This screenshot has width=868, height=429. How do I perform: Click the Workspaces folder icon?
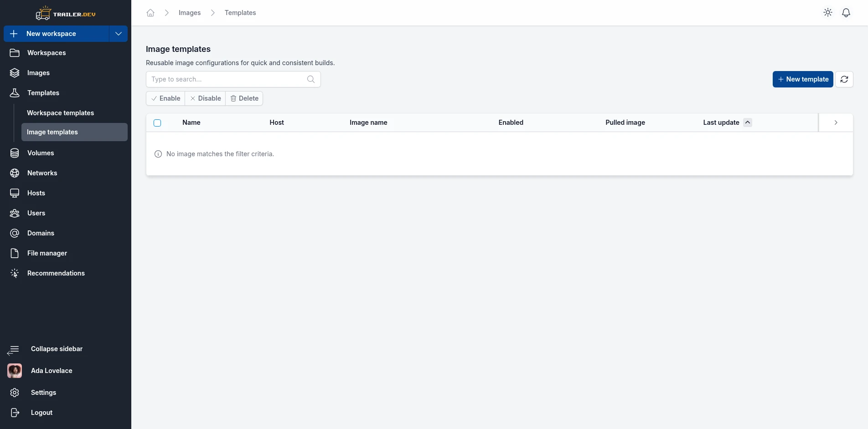(15, 53)
